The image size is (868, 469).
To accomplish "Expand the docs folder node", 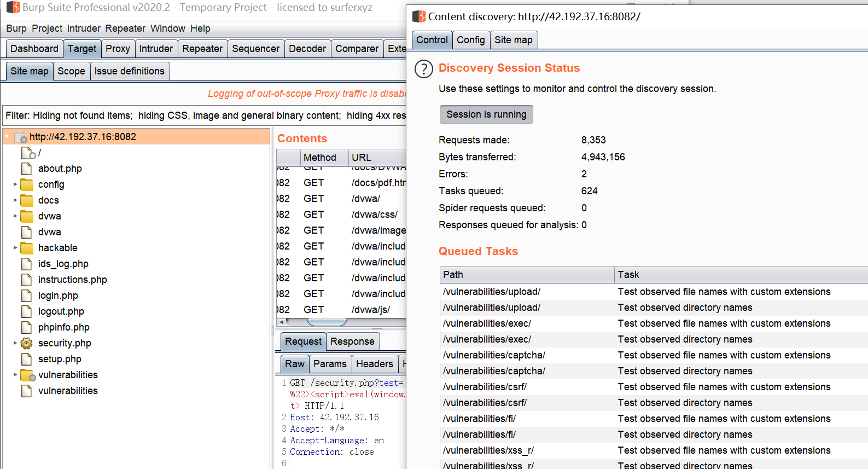I will [x=15, y=200].
